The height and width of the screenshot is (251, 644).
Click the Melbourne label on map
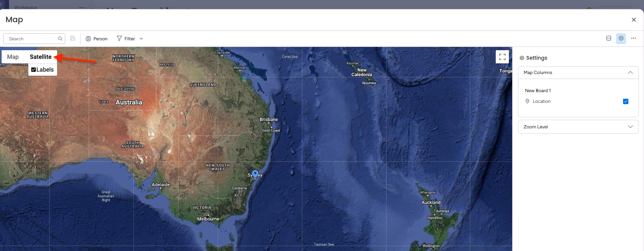[x=208, y=219]
